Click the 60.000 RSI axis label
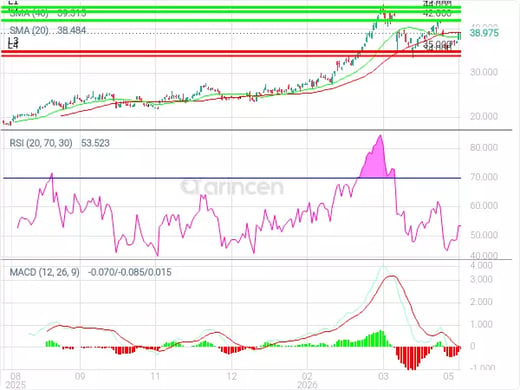The height and width of the screenshot is (390, 520). click(x=484, y=206)
